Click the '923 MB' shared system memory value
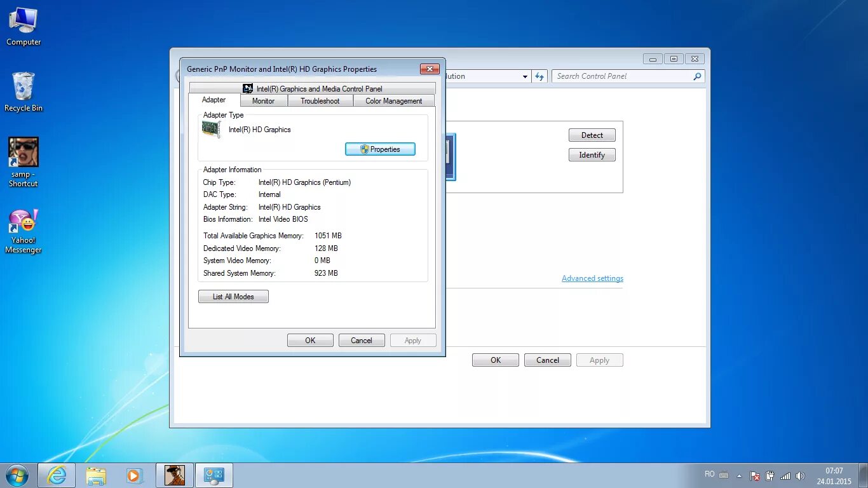868x488 pixels. click(x=326, y=273)
